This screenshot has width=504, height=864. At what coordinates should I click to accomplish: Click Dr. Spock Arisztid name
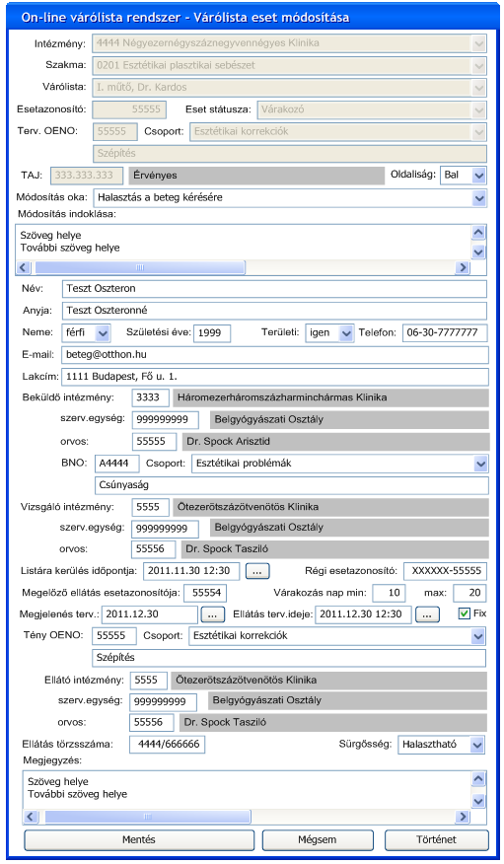pyautogui.click(x=228, y=442)
